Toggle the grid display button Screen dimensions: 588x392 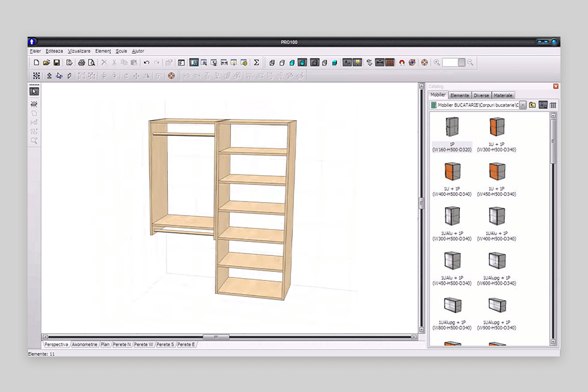(390, 62)
